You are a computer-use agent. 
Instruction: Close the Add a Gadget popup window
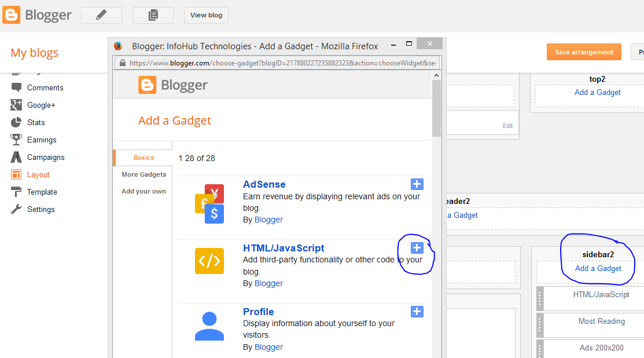point(429,43)
